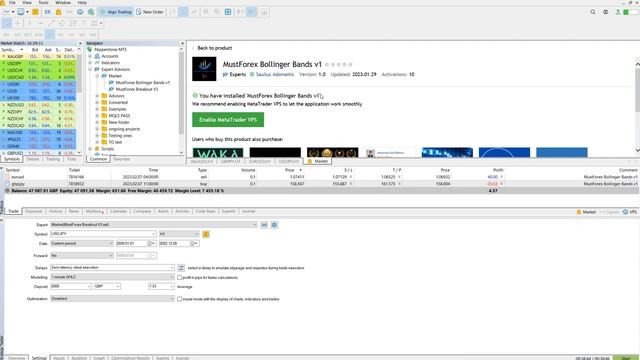The width and height of the screenshot is (640, 360).
Task: Expand the Indicators node in Navigator
Action: [90, 63]
